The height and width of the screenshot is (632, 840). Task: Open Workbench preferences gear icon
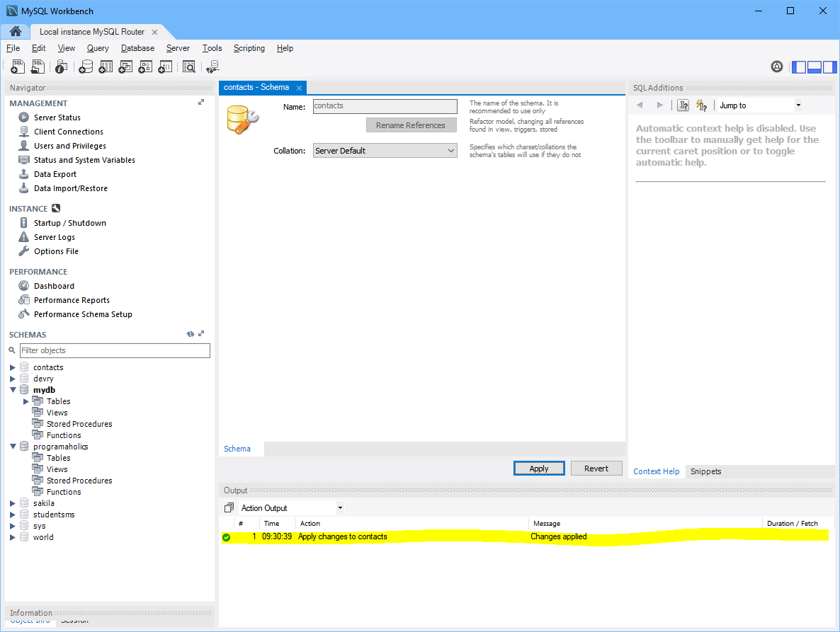click(777, 67)
